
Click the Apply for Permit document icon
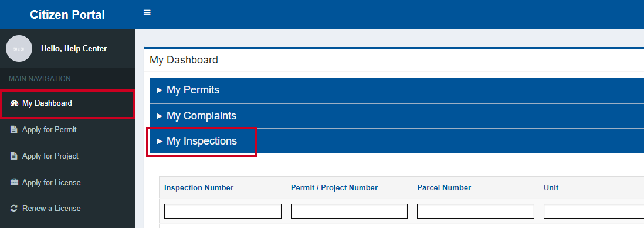pos(14,130)
